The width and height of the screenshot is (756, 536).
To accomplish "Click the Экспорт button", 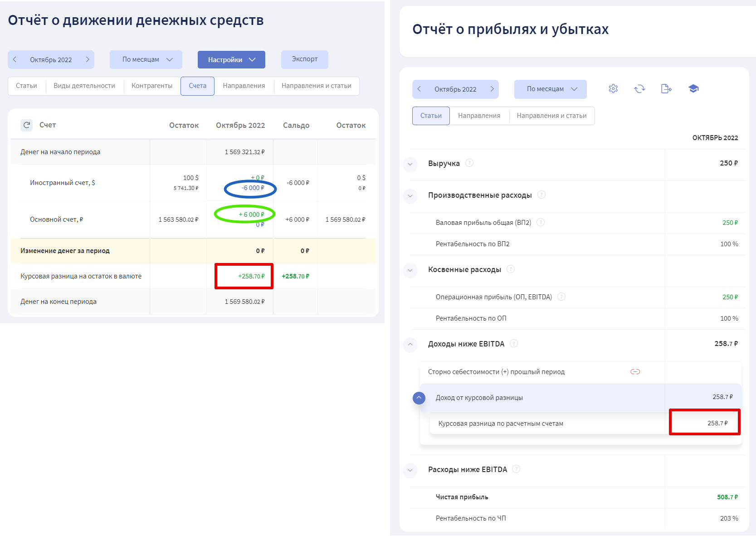I will (x=305, y=59).
